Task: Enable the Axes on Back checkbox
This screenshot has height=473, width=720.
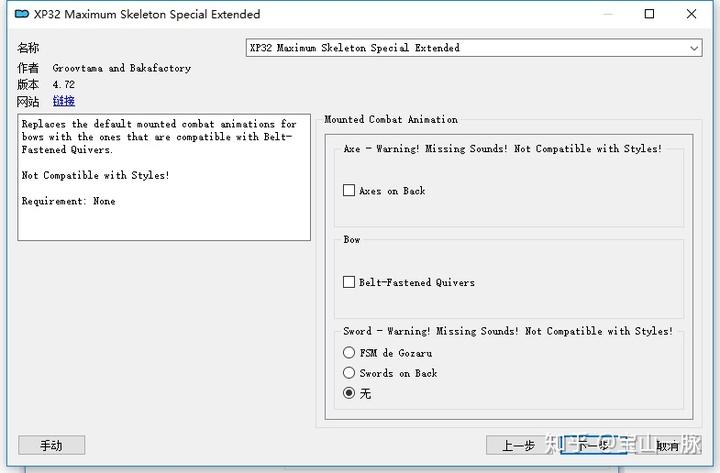Action: point(349,191)
